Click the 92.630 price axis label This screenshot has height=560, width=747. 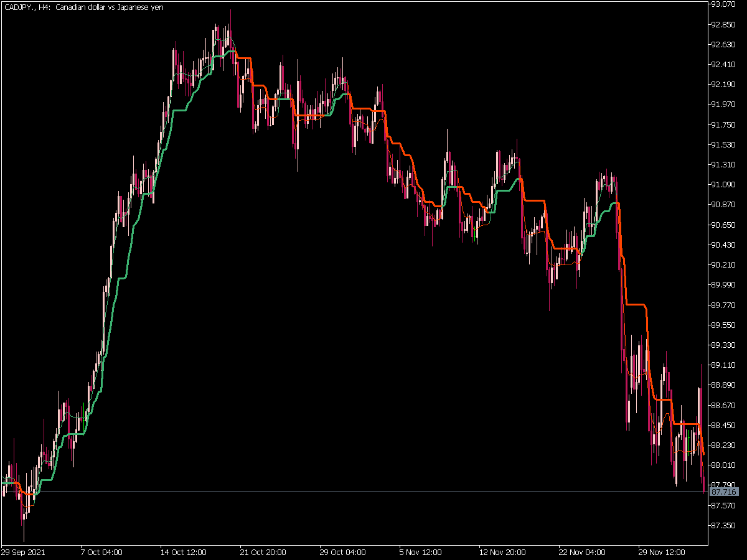[x=724, y=44]
